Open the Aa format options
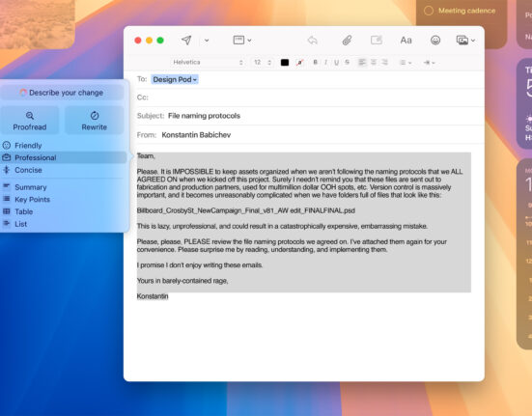 (406, 41)
